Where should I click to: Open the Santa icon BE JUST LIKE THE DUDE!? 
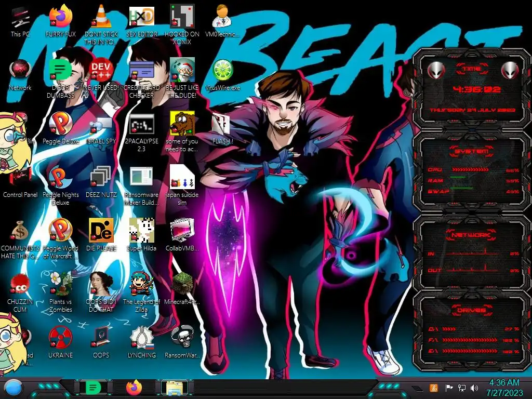pyautogui.click(x=182, y=79)
